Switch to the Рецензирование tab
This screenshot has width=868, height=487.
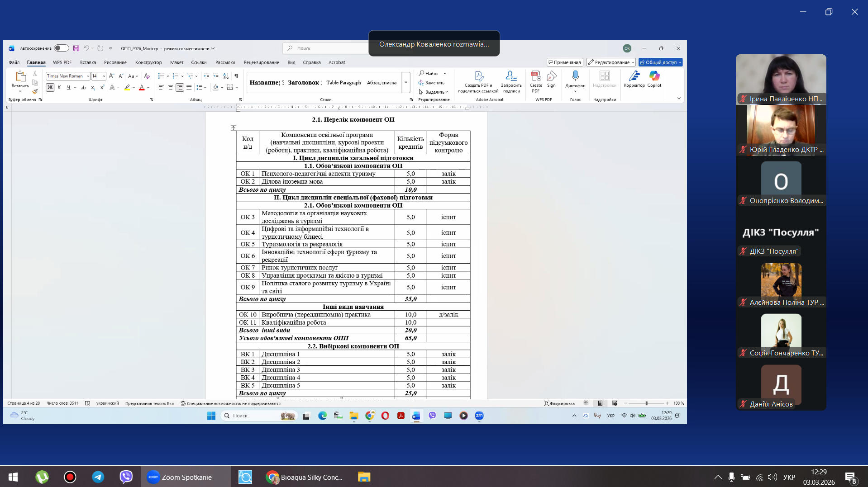point(261,62)
